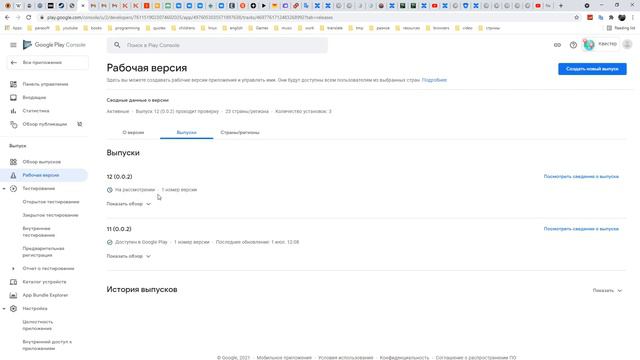Viewport: 640px width, 360px height.
Task: Open the Statistics bar chart icon
Action: [13, 111]
